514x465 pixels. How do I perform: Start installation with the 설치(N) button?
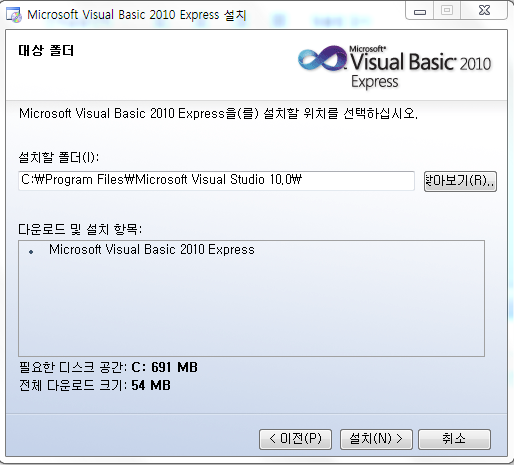coord(376,439)
